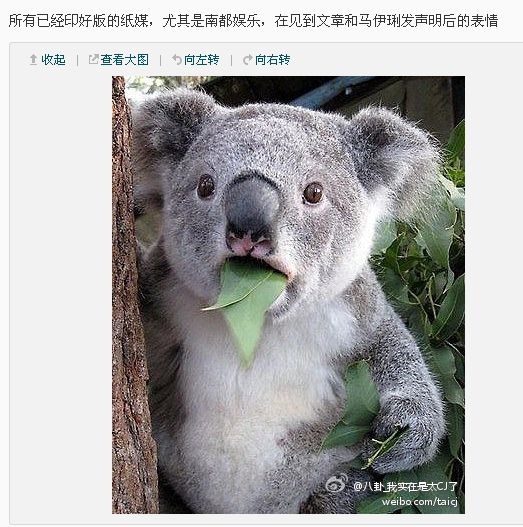This screenshot has height=527, width=523.
Task: Rotate the photo with 向左转
Action: pyautogui.click(x=201, y=60)
